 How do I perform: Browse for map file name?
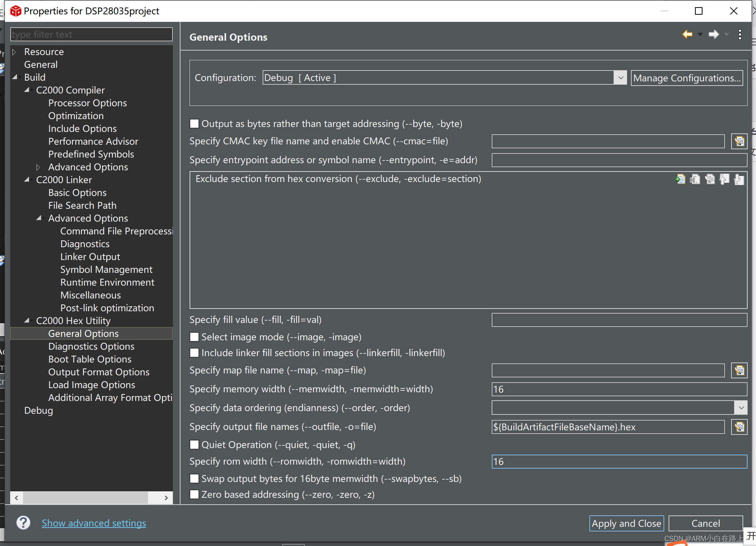[x=739, y=370]
